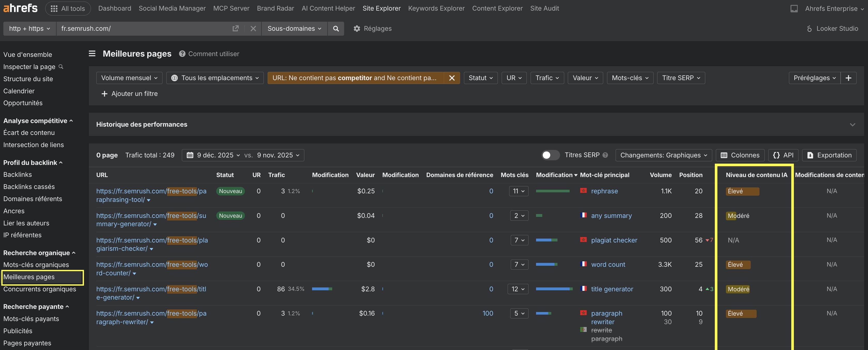Add a preset with plus button
Image resolution: width=868 pixels, height=350 pixels.
pos(848,78)
